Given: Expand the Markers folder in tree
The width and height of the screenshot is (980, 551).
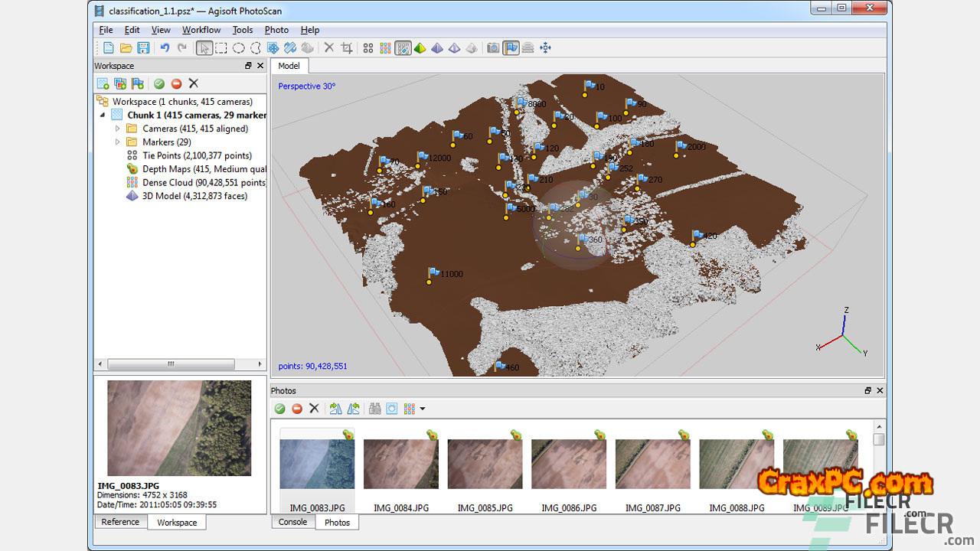Looking at the screenshot, I should [118, 142].
